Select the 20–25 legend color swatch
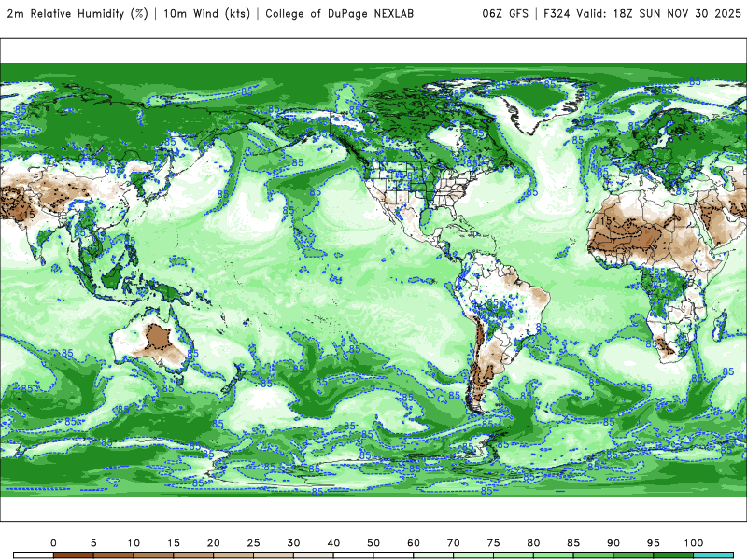This screenshot has height=560, width=747. [233, 555]
